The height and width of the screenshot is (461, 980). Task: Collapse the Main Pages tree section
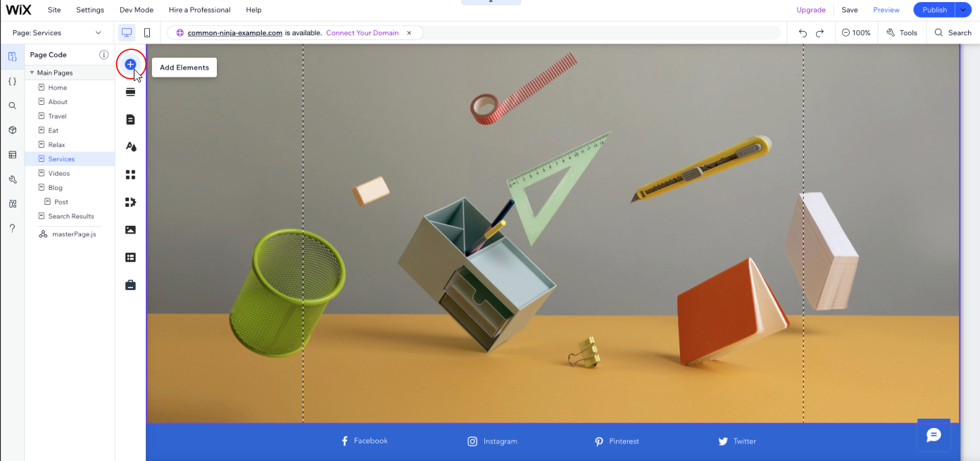tap(32, 72)
